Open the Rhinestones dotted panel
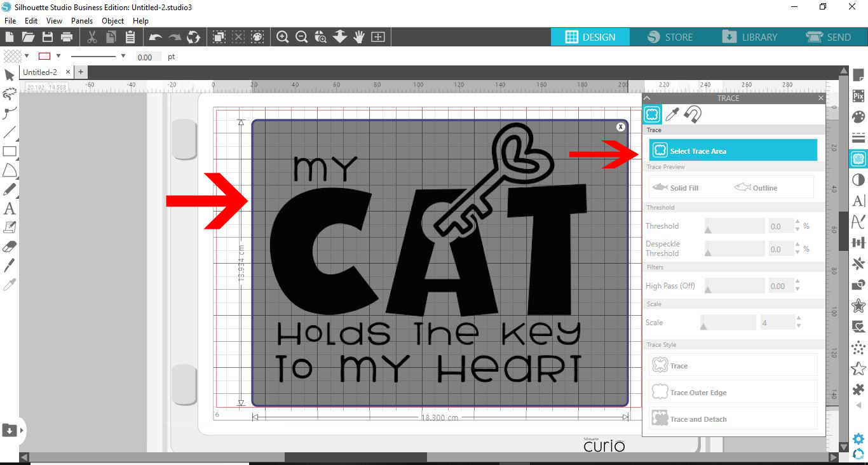 pyautogui.click(x=858, y=347)
